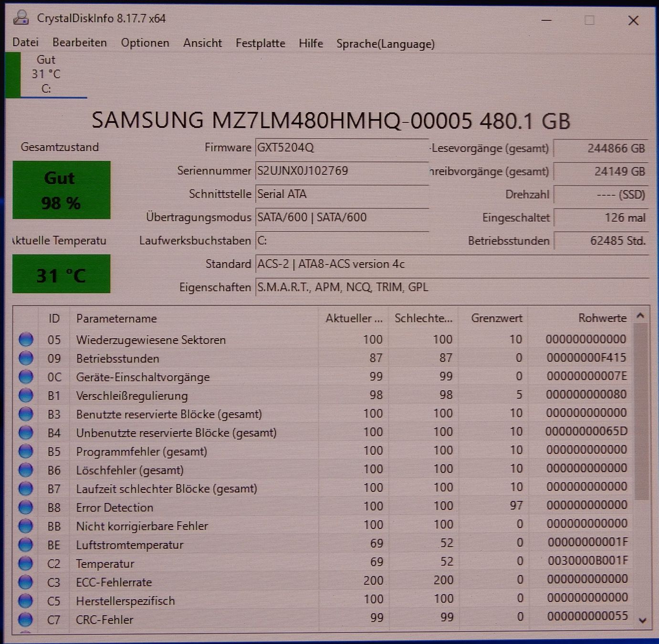Select Error Detection Grenzwert value 97
Viewport: 659px width, 644px height.
[516, 505]
